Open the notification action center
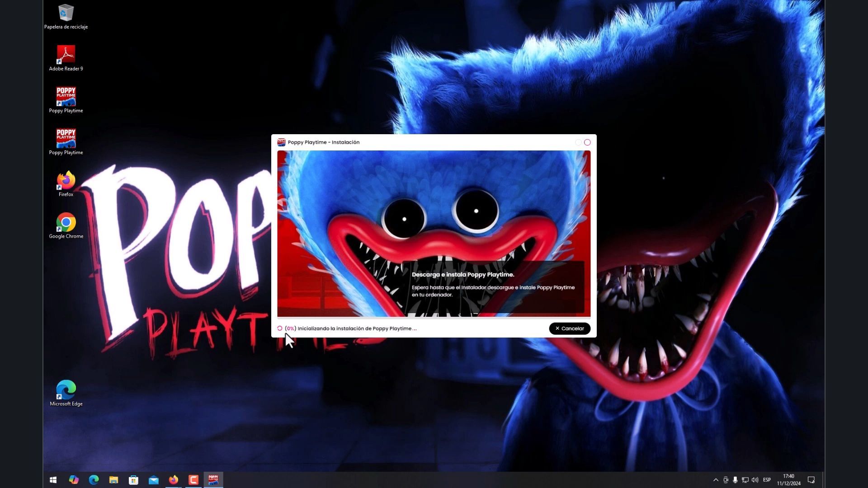Screen dimensions: 868x488 point(811,480)
